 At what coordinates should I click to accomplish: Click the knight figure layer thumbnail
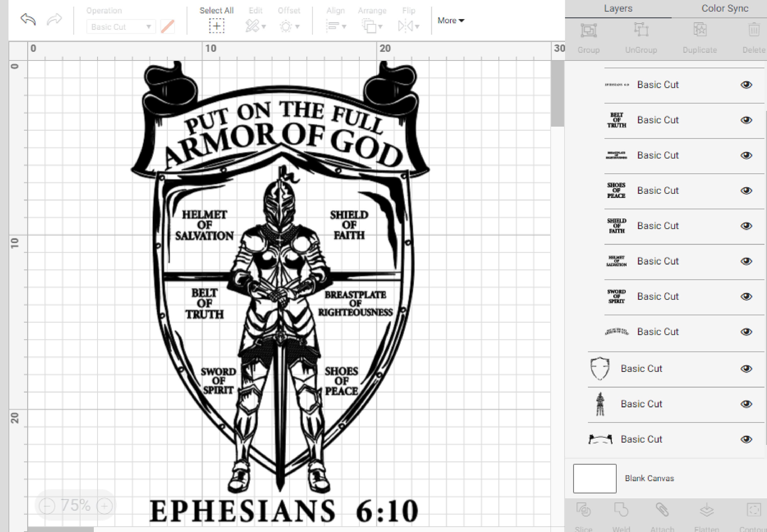pos(600,404)
